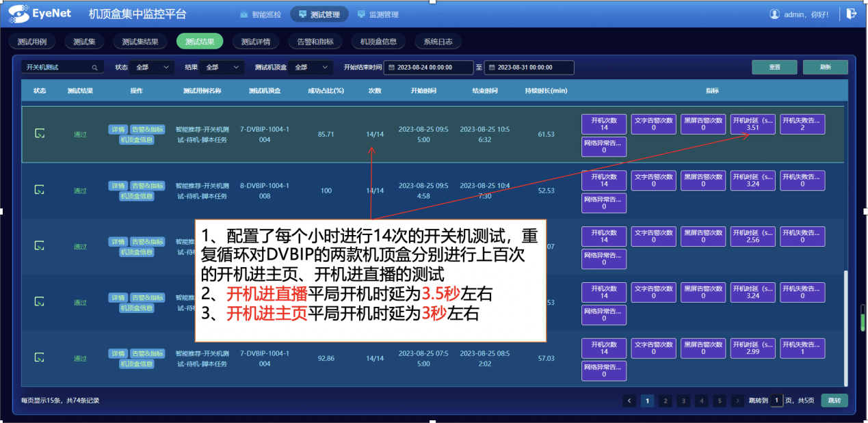The image size is (868, 423).
Task: Click the green status icon in the last row
Action: pos(39,357)
